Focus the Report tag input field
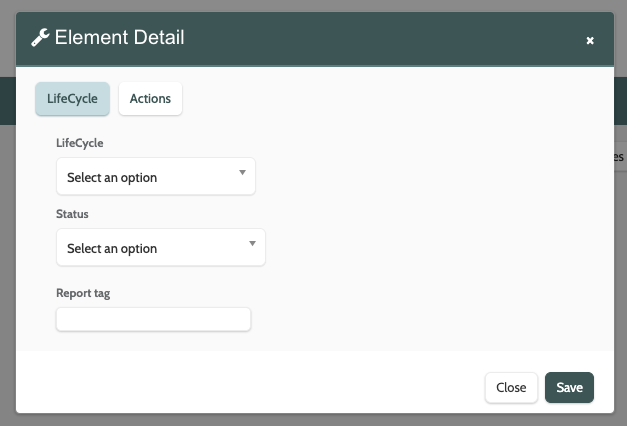 [153, 319]
